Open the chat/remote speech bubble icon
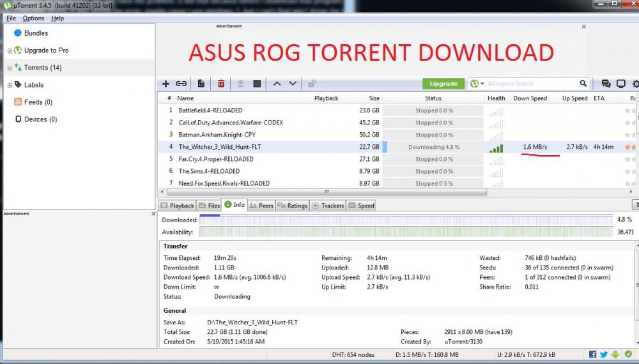This screenshot has width=639, height=364. click(x=606, y=84)
